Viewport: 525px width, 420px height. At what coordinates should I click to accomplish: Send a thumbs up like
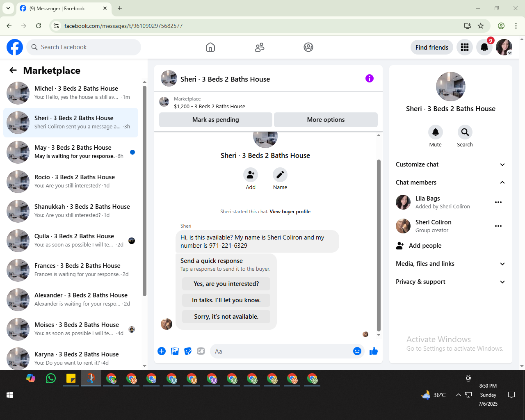pos(374,351)
